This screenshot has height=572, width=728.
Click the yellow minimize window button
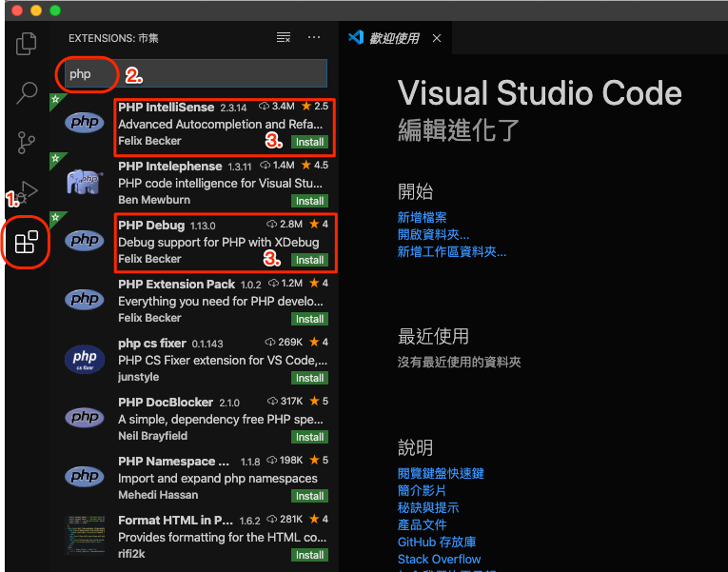point(36,10)
